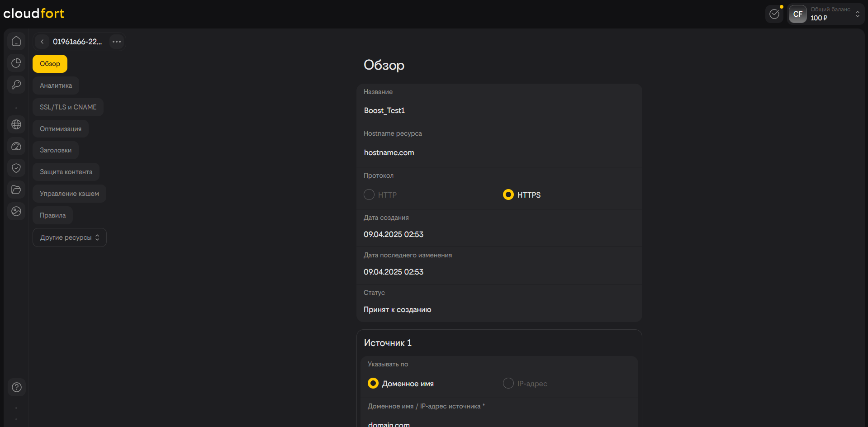Click the cloudfort logo
Viewport: 868px width, 427px height.
point(34,14)
